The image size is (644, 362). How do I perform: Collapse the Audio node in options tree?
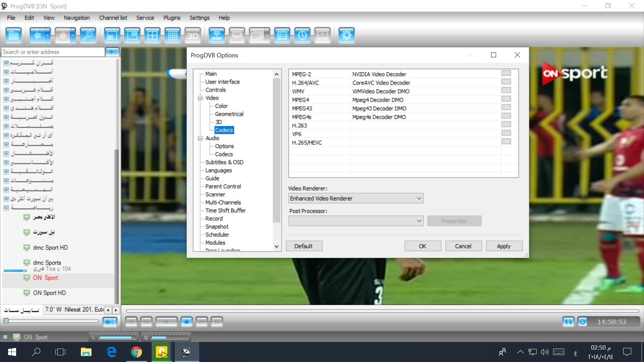200,138
